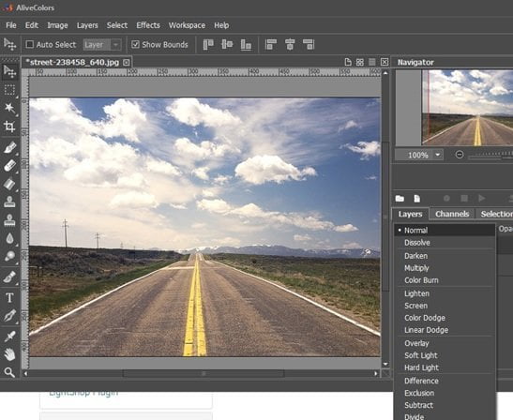Click the Navigator zoom slider
513x420 pixels.
490,155
